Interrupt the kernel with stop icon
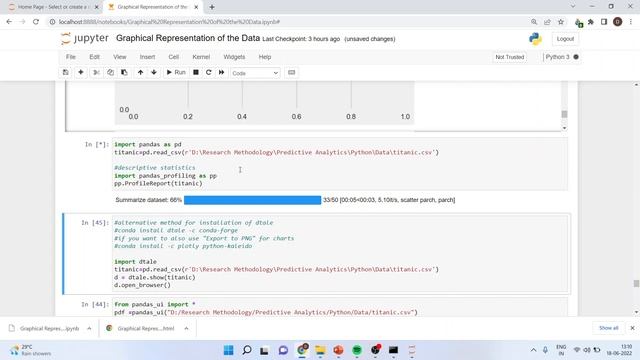The height and width of the screenshot is (360, 640). pyautogui.click(x=196, y=73)
